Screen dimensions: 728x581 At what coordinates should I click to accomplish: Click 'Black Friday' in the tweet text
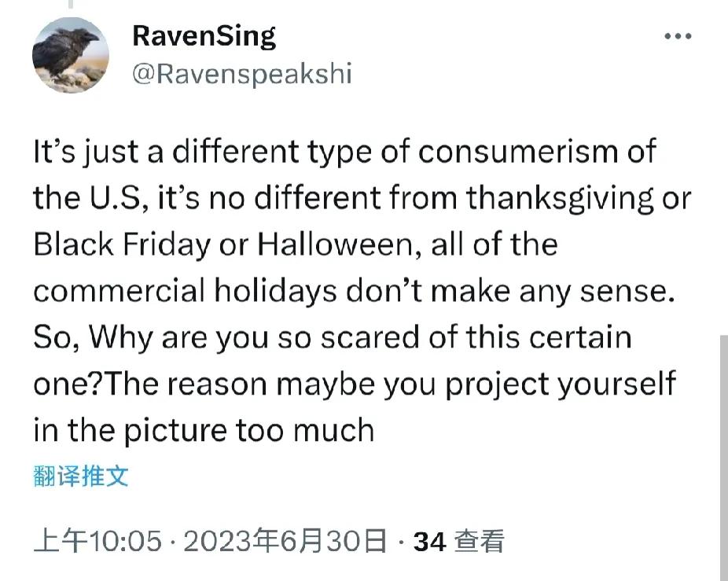click(122, 245)
